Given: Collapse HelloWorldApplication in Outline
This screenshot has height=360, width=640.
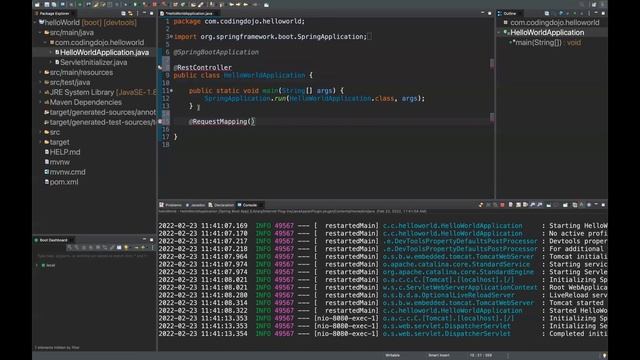Looking at the screenshot, I should [499, 32].
